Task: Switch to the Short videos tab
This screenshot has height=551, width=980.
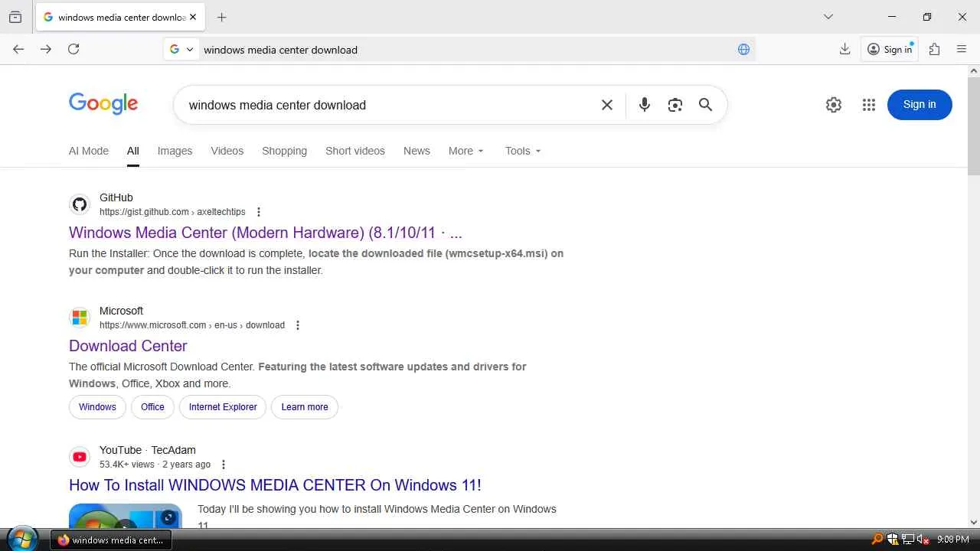Action: click(355, 151)
